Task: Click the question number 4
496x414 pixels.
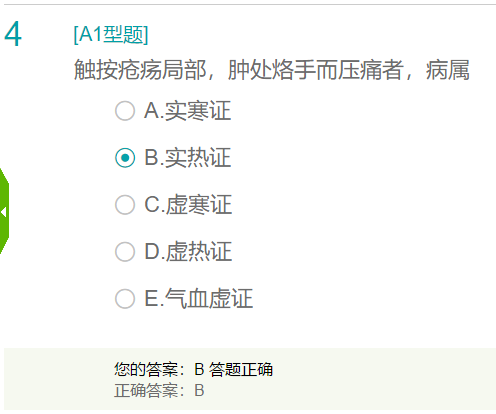Action: 13,34
